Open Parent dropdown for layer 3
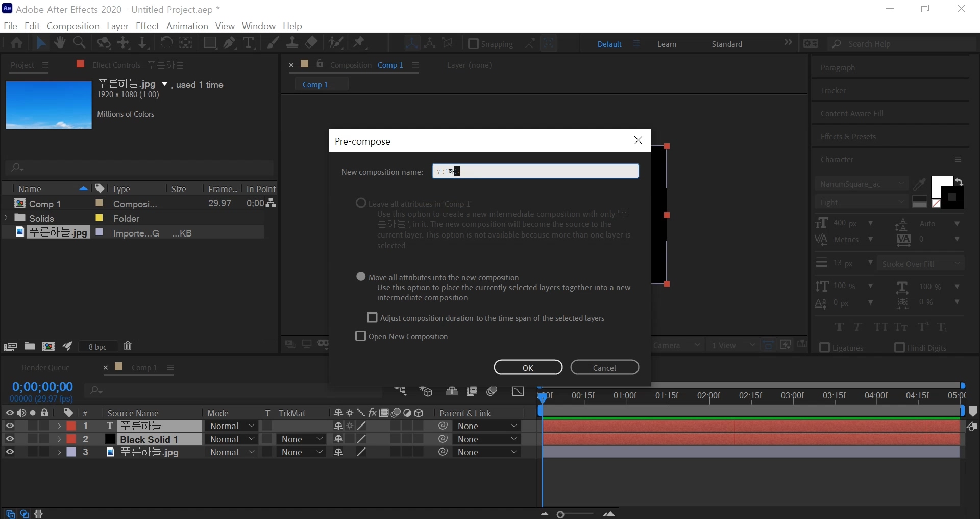This screenshot has width=980, height=519. 487,452
